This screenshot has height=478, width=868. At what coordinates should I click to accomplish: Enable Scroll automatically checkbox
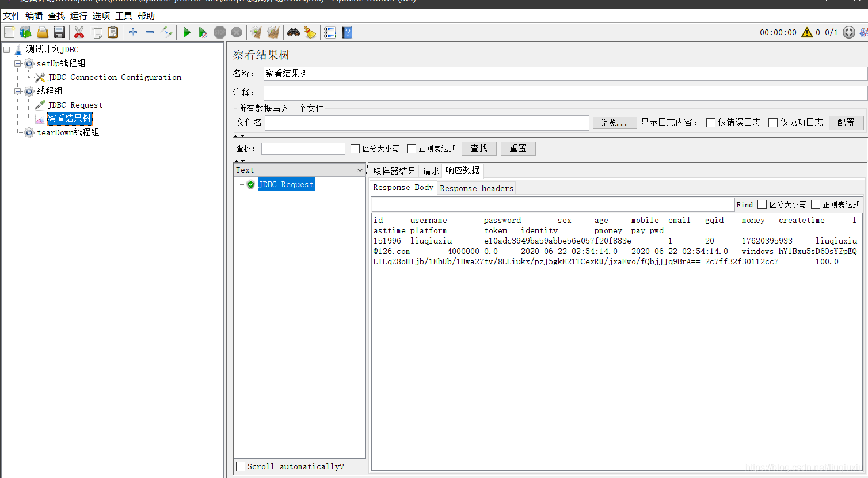point(241,466)
